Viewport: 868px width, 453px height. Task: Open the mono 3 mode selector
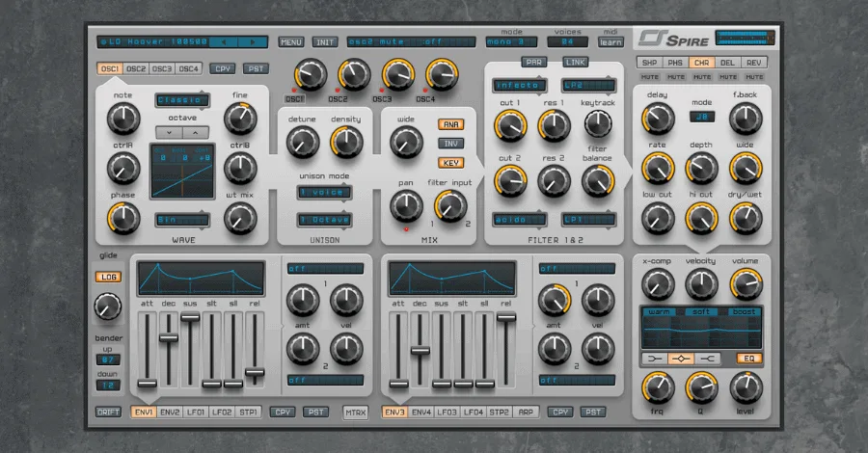point(511,42)
